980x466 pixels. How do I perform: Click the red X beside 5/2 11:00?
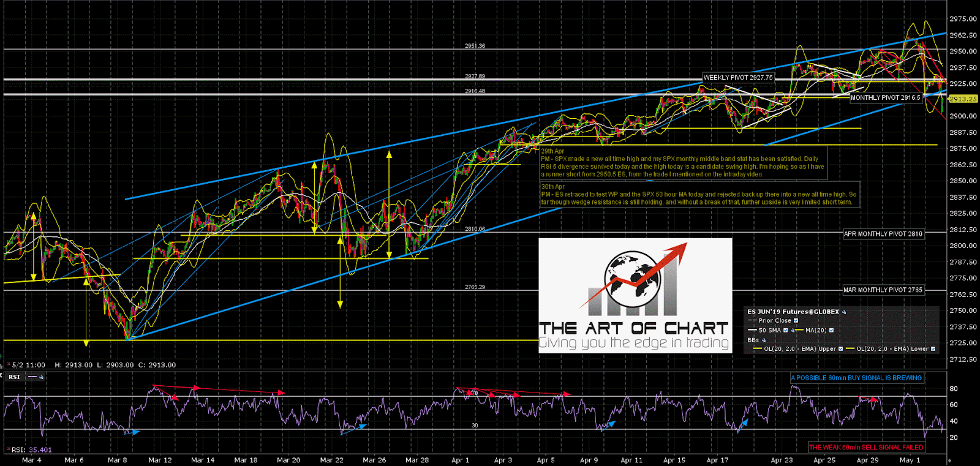click(9, 364)
